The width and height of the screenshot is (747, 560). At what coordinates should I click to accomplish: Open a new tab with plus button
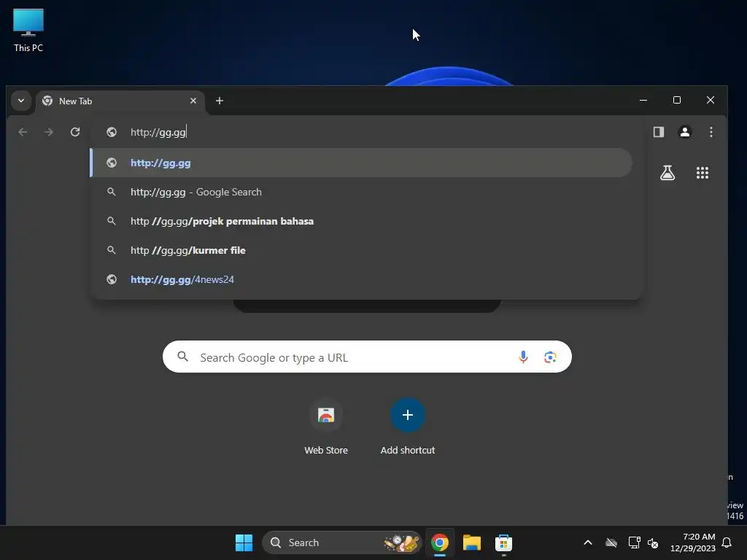[219, 101]
